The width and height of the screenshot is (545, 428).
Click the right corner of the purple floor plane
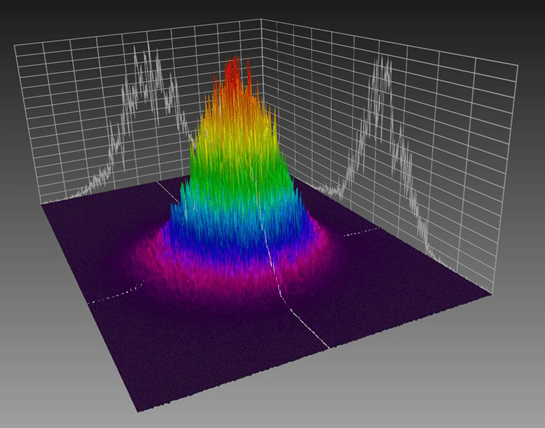[490, 294]
